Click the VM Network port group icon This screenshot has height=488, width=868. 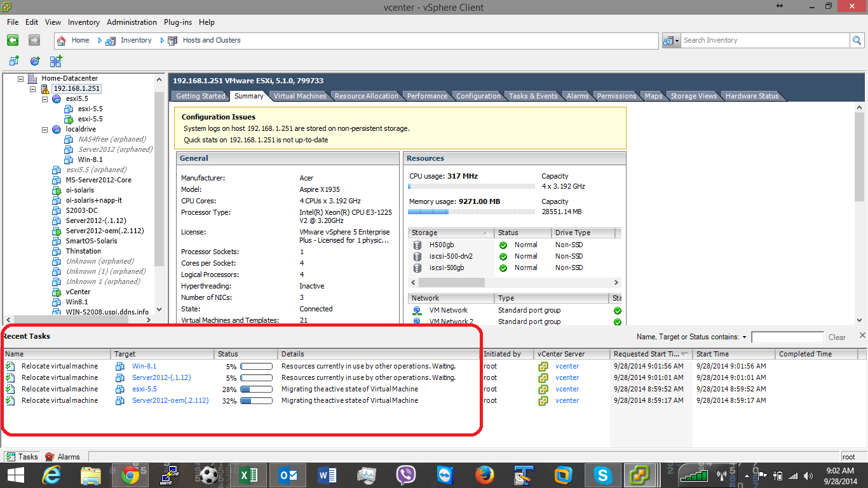pos(417,310)
